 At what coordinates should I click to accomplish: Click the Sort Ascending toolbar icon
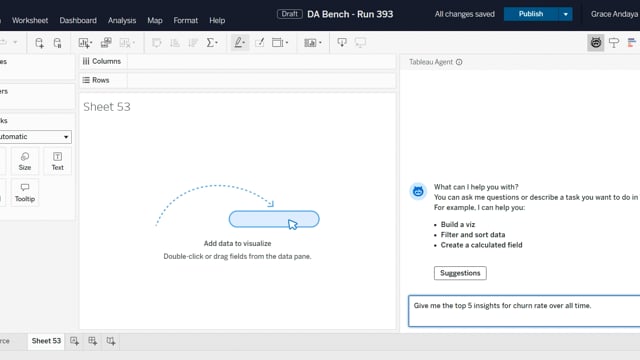(x=175, y=42)
